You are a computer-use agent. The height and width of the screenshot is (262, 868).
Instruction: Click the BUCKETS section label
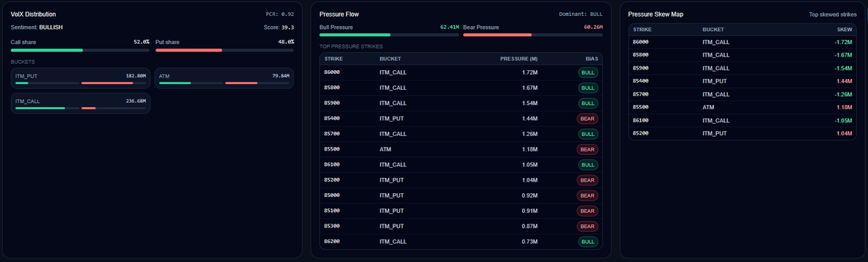22,62
